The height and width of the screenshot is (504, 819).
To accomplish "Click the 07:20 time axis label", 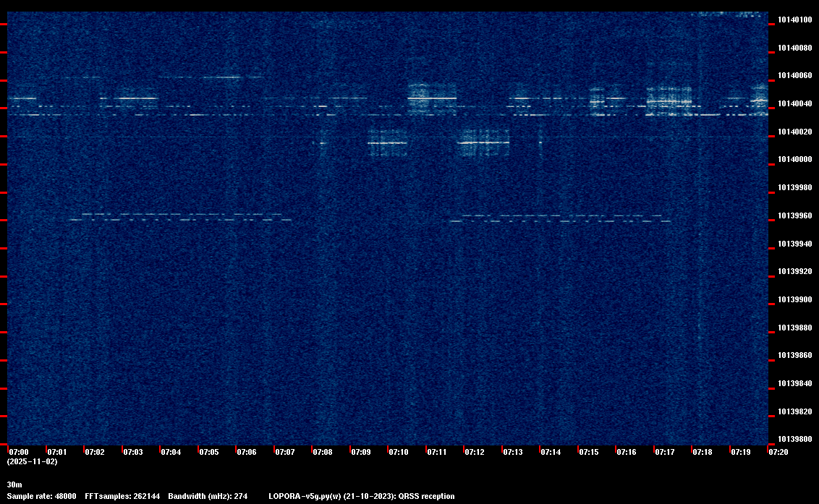I will [778, 452].
